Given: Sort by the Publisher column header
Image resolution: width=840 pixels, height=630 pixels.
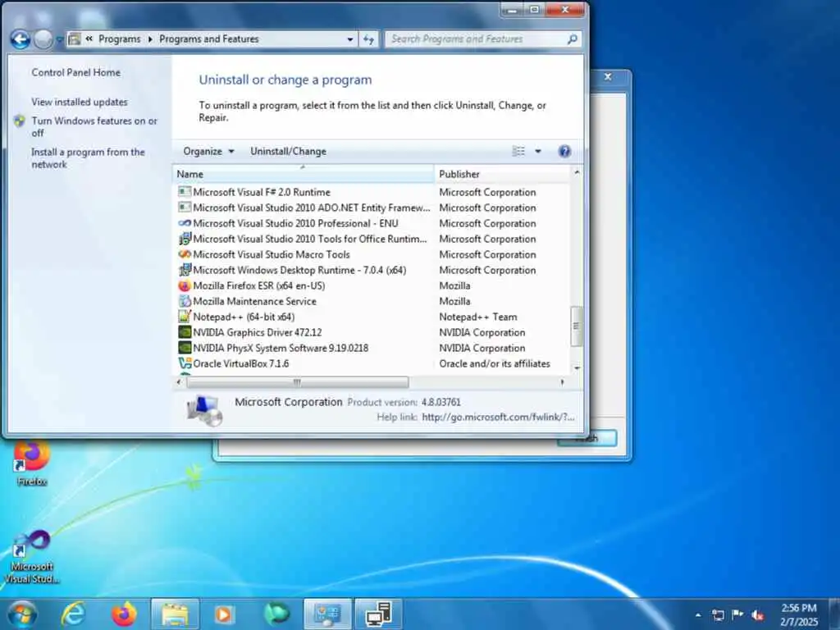Looking at the screenshot, I should (x=502, y=174).
